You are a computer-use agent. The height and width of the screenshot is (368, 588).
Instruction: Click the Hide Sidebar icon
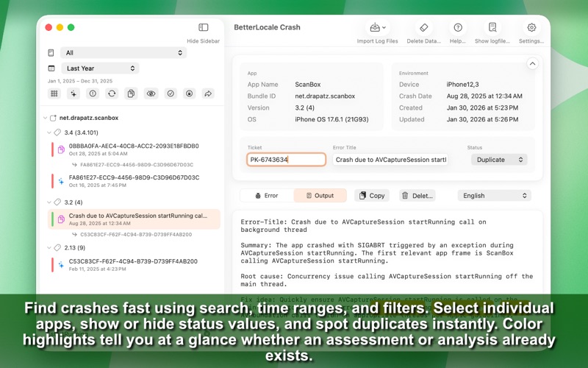point(204,27)
